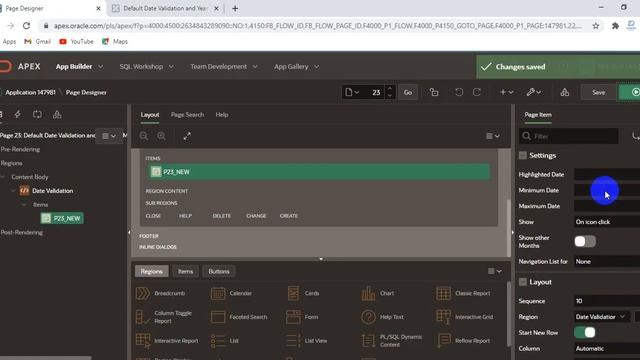640x360 pixels.
Task: Toggle Start New Row switch
Action: click(x=585, y=333)
